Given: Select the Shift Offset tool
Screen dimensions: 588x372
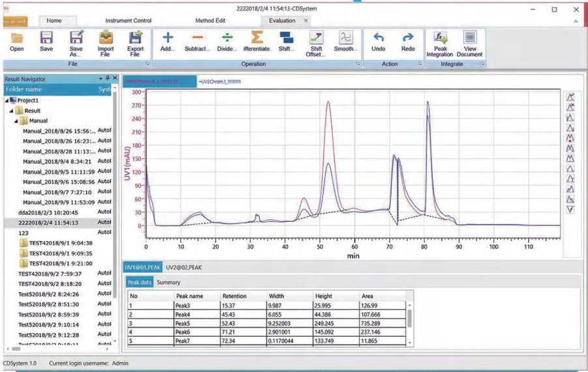Looking at the screenshot, I should 316,38.
